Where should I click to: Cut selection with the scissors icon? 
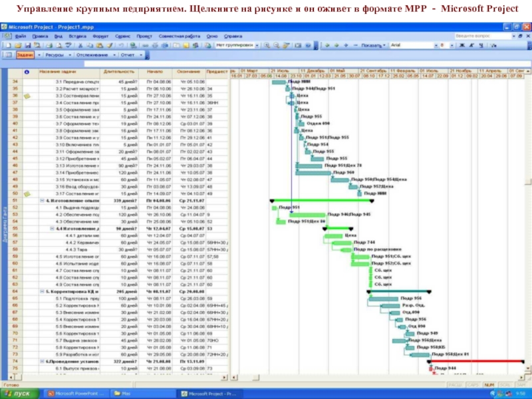click(x=80, y=45)
